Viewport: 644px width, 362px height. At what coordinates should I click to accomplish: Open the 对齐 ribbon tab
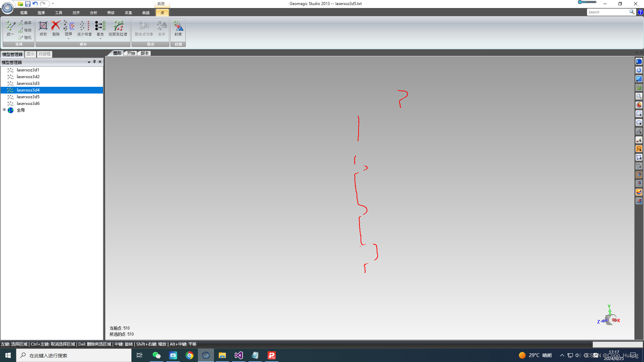76,13
